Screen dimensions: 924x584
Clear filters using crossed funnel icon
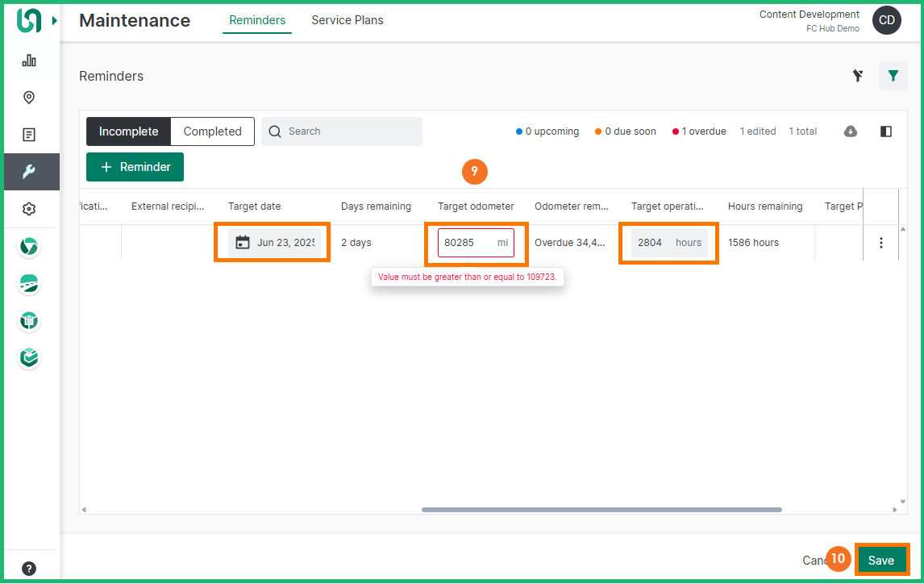click(x=858, y=76)
